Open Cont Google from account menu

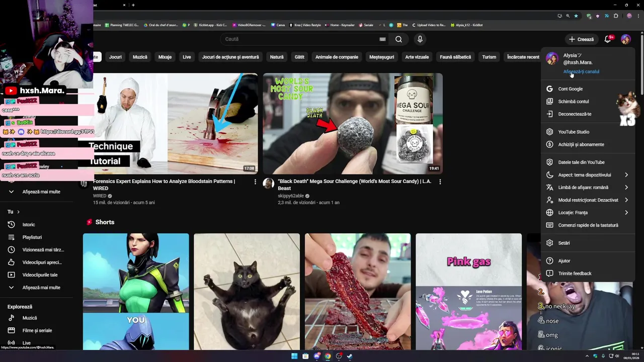(x=588, y=89)
